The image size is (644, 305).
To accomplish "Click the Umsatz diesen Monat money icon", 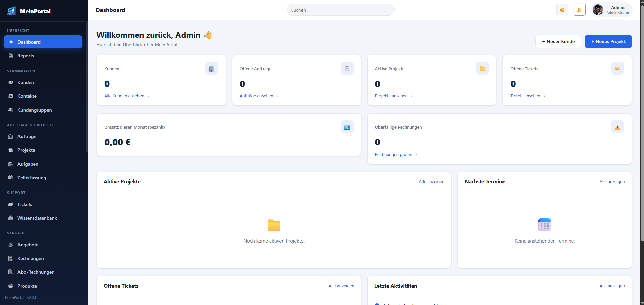I will [347, 127].
